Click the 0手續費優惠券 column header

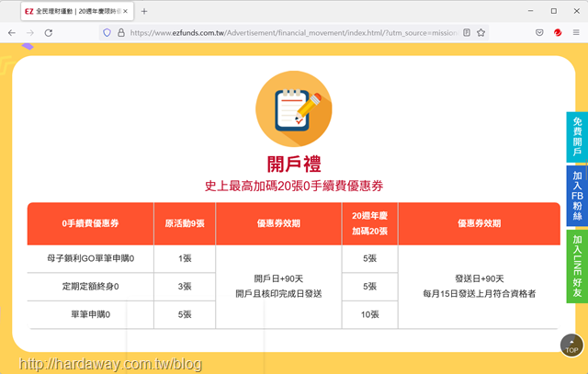(x=90, y=223)
